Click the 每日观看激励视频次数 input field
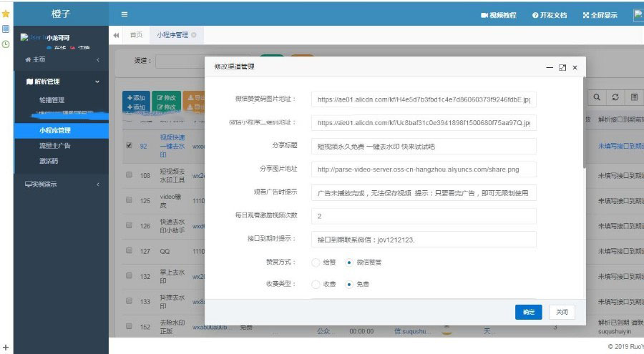Viewport: 644px width, 354px height. pos(424,216)
